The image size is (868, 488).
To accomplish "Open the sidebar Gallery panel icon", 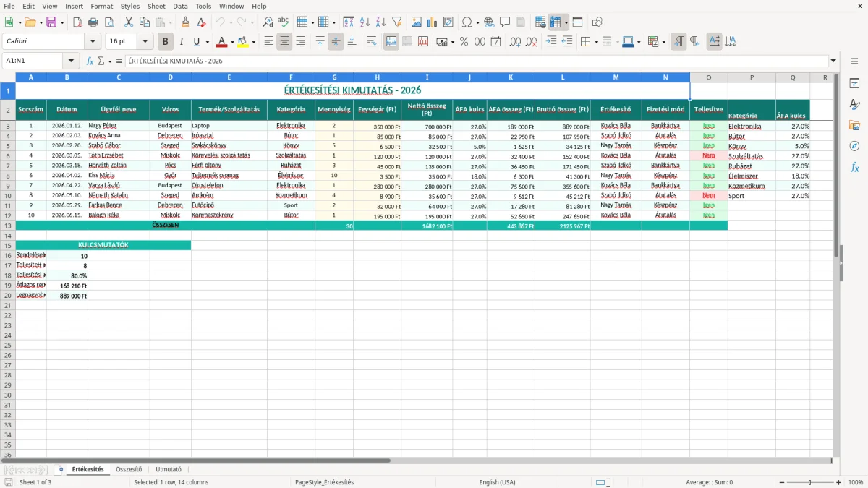I will pos(854,126).
